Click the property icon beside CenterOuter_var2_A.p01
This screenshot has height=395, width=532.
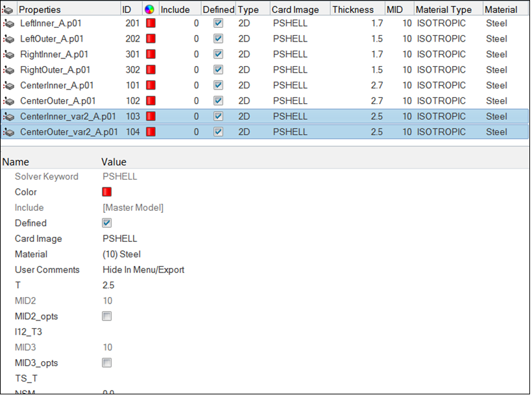point(8,132)
